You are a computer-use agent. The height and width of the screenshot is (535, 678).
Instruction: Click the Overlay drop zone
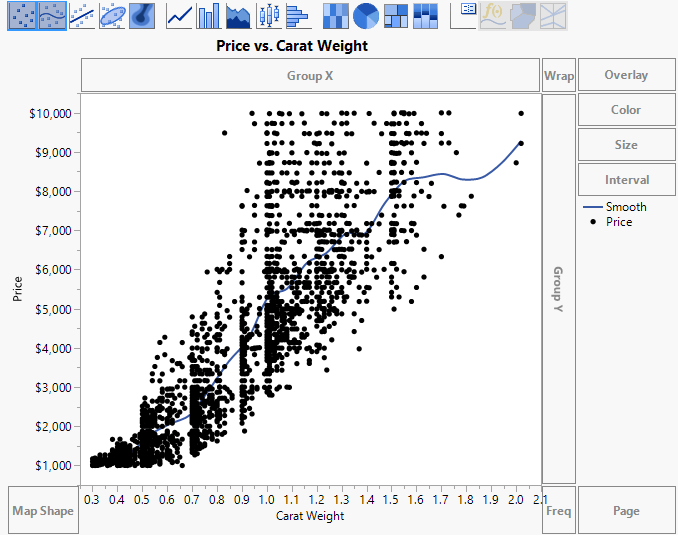click(626, 75)
